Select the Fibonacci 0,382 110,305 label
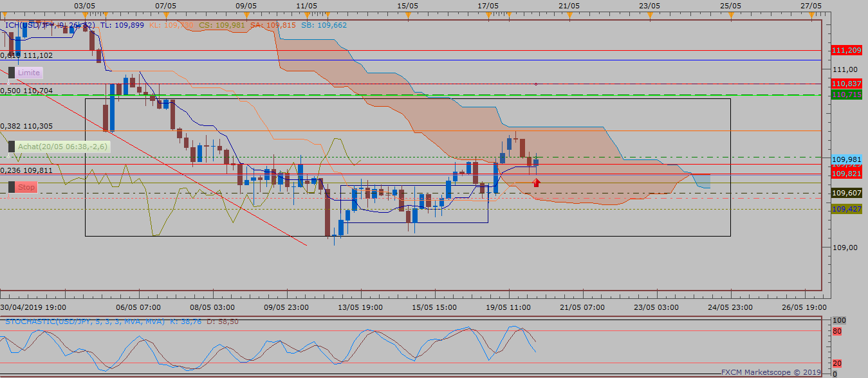This screenshot has width=868, height=378. tap(26, 126)
